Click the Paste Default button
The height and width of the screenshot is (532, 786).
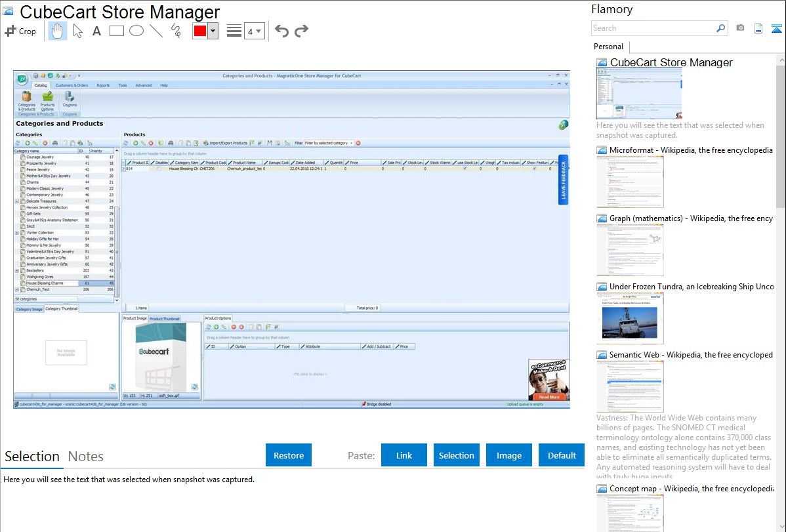562,455
